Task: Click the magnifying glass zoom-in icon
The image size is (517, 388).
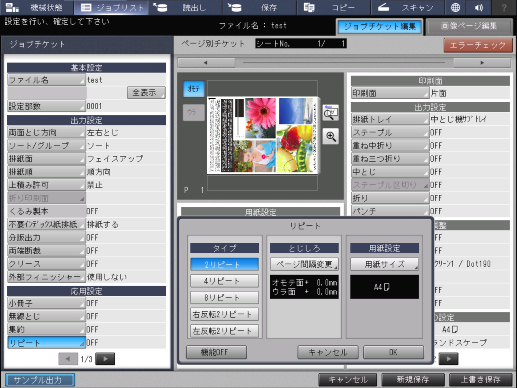Action: [331, 136]
